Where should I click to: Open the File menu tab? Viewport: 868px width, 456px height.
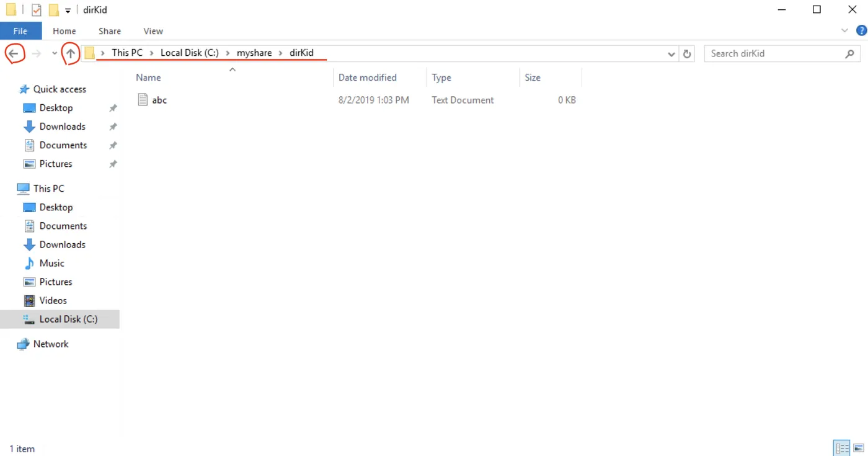tap(20, 31)
